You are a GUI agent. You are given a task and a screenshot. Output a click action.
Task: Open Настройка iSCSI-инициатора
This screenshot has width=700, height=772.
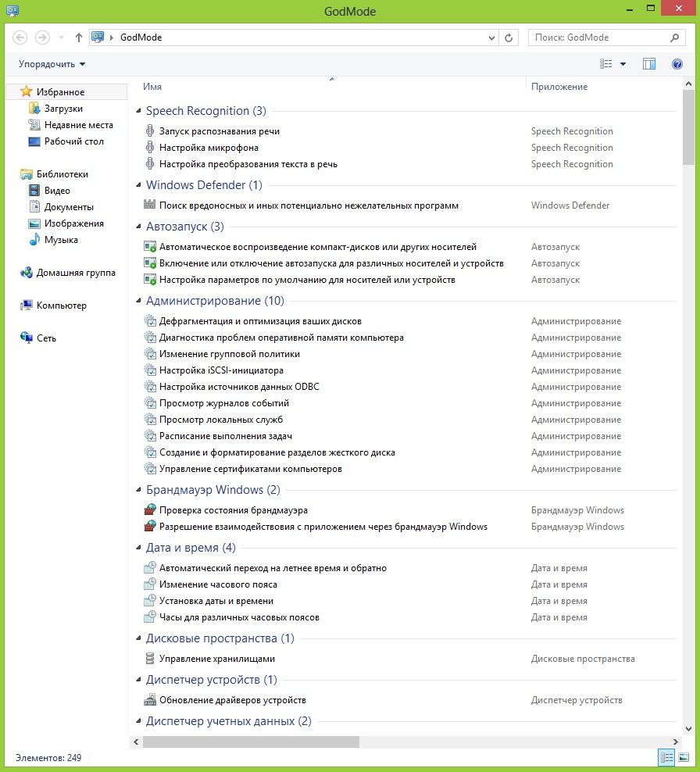pos(221,370)
